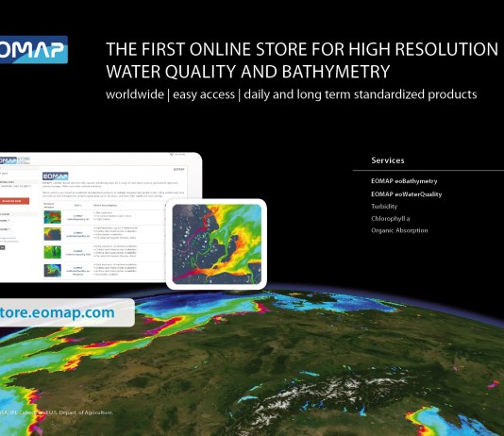
Task: Click the EOMAP Store logo in the tablet
Action: 15,160
